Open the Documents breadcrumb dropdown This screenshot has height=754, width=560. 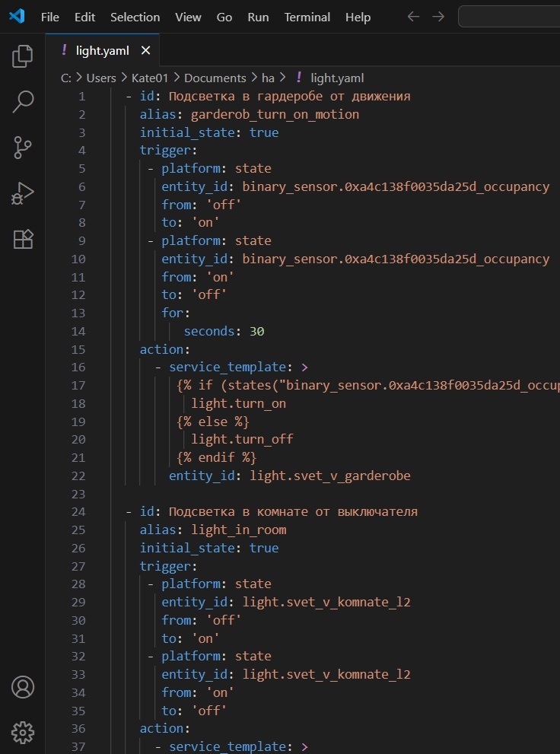215,78
